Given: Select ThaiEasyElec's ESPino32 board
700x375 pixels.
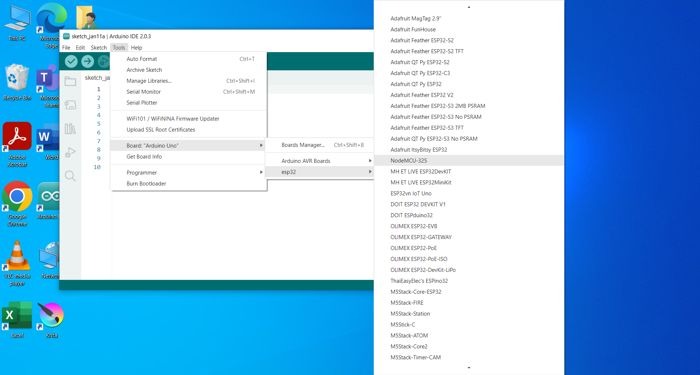Looking at the screenshot, I should pyautogui.click(x=469, y=281).
